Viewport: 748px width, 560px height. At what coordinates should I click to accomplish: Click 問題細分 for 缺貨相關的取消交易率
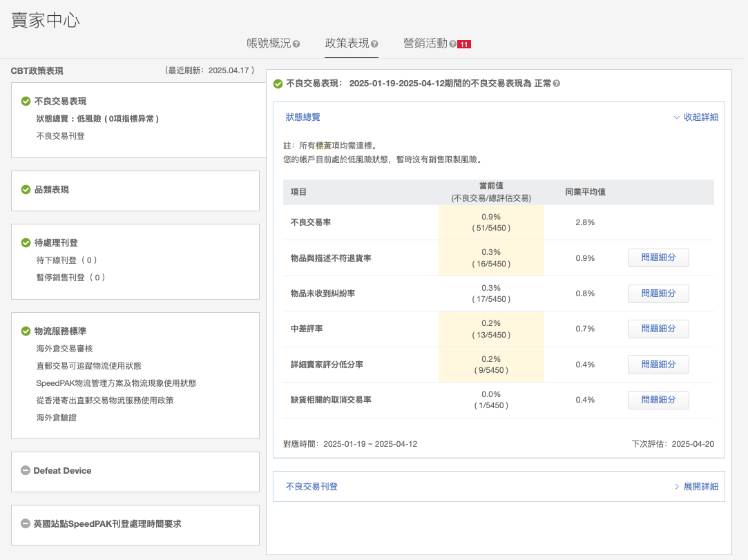[658, 400]
